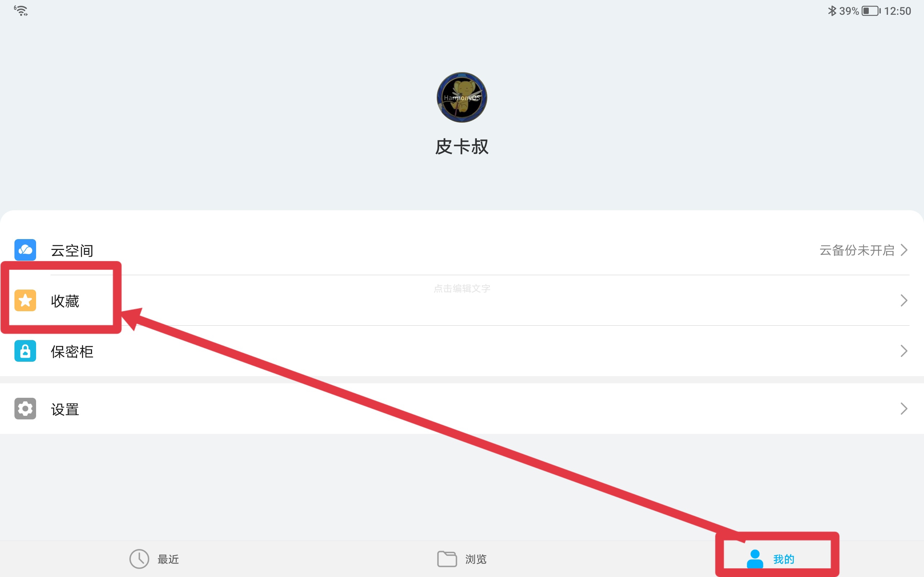This screenshot has width=924, height=577.
Task: Expand the 设置 row chevron
Action: (904, 409)
